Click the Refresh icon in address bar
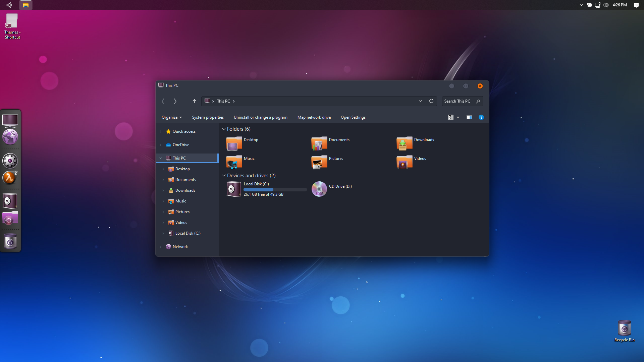 (x=431, y=101)
